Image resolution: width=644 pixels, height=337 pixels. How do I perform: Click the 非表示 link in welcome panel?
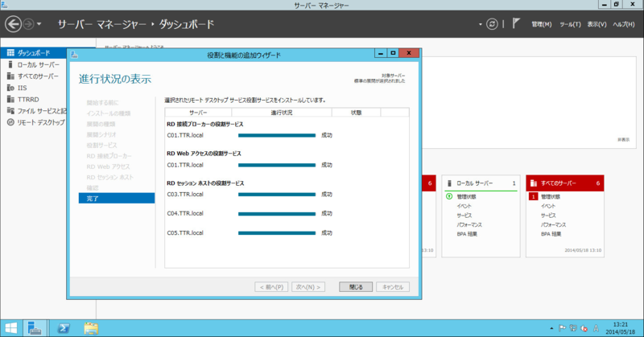coord(623,140)
